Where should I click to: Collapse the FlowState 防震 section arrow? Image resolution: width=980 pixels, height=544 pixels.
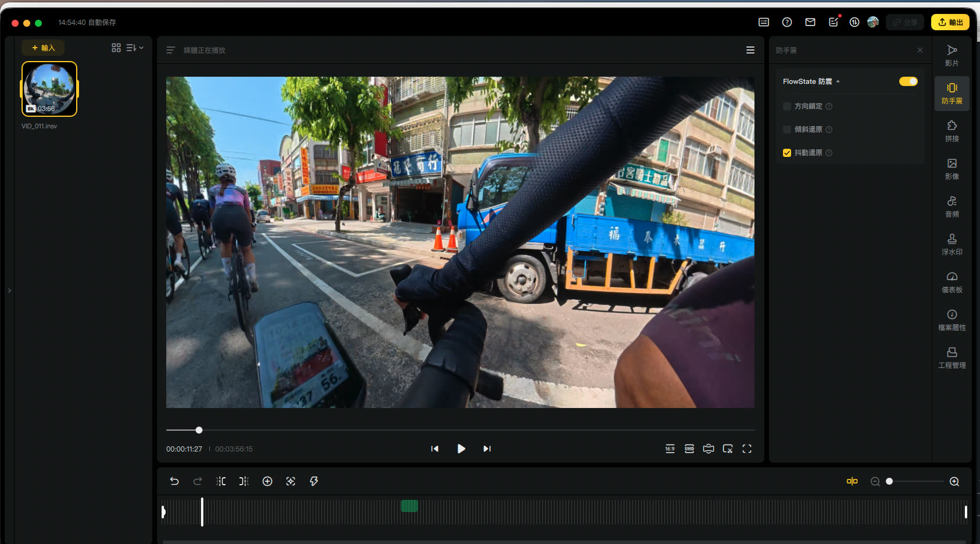(x=838, y=81)
